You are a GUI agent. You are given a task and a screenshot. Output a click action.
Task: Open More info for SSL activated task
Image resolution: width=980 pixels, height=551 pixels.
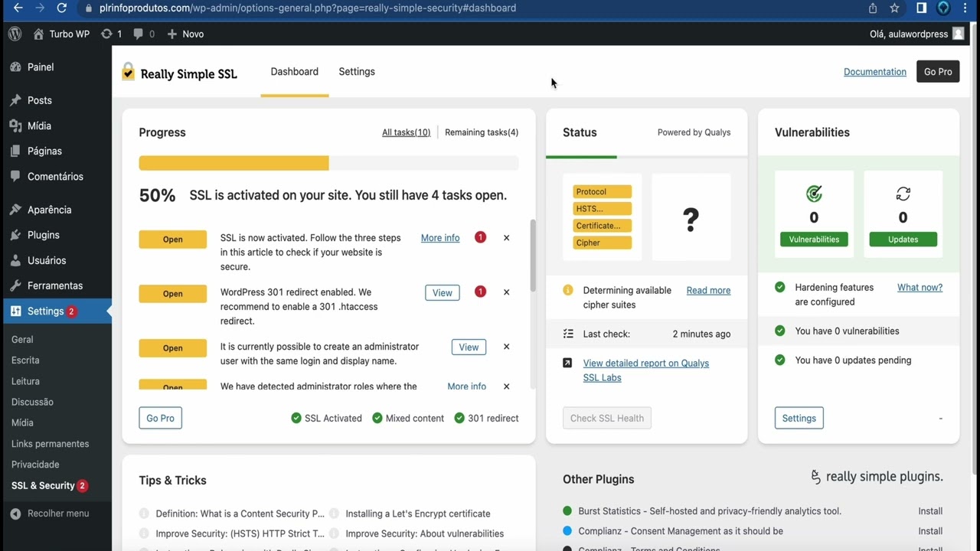pos(440,238)
